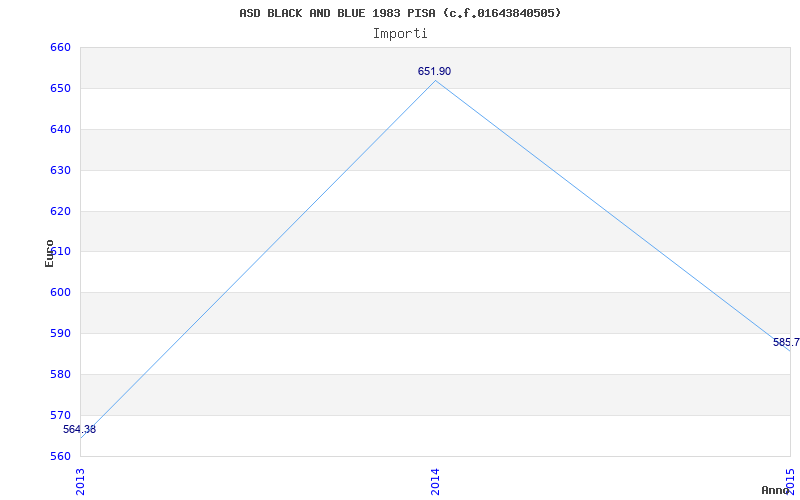Click the 570 y-axis tick label
This screenshot has width=800, height=500.
pyautogui.click(x=60, y=415)
